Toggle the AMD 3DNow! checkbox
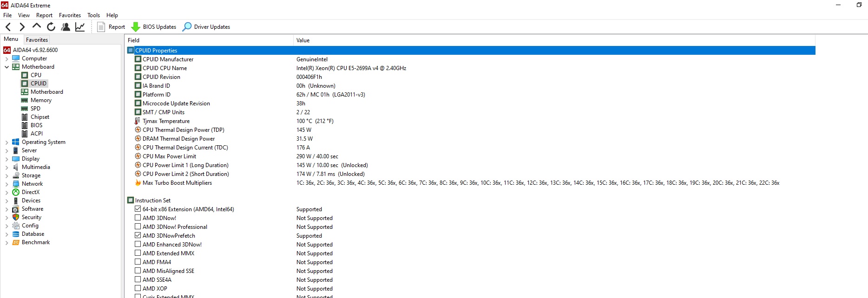 click(x=138, y=218)
